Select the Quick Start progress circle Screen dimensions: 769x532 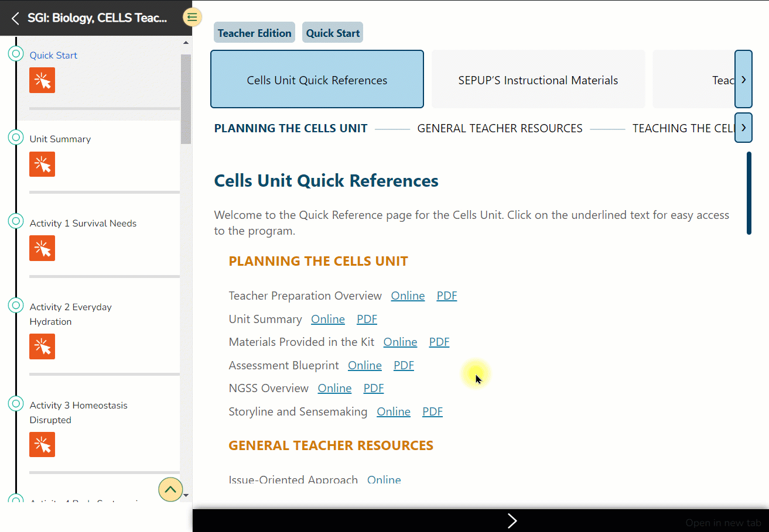pyautogui.click(x=16, y=53)
